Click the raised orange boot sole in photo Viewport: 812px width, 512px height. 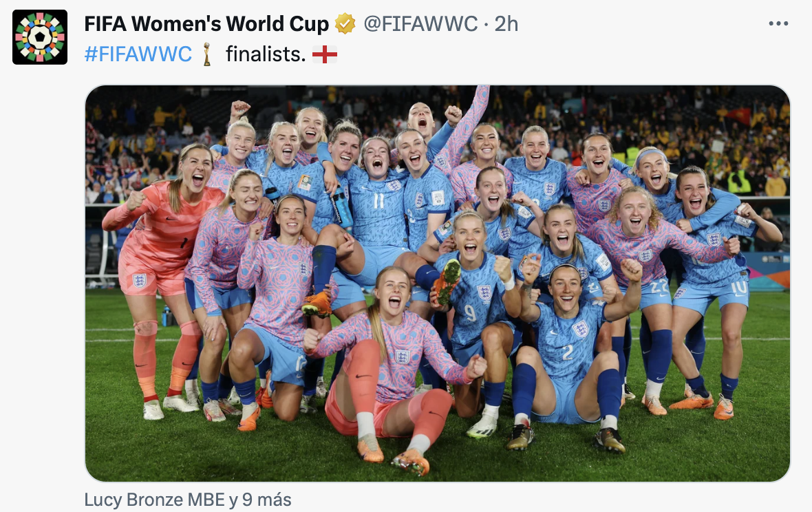449,280
